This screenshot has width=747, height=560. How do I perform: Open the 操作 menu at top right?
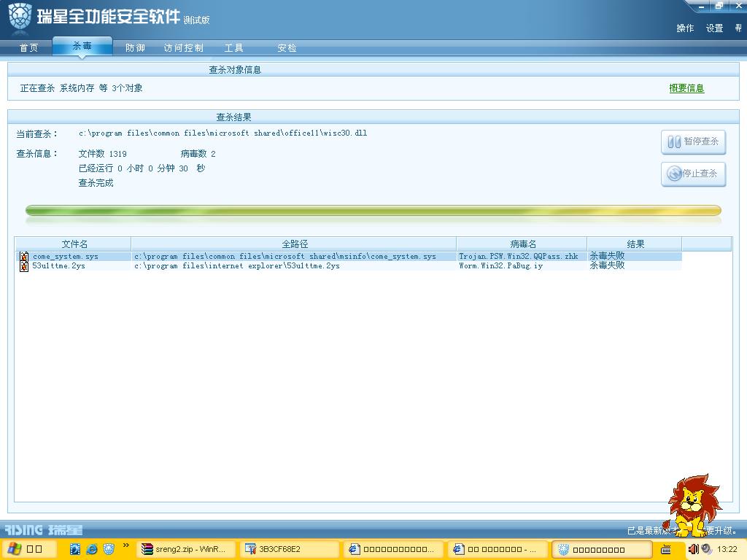click(x=685, y=28)
